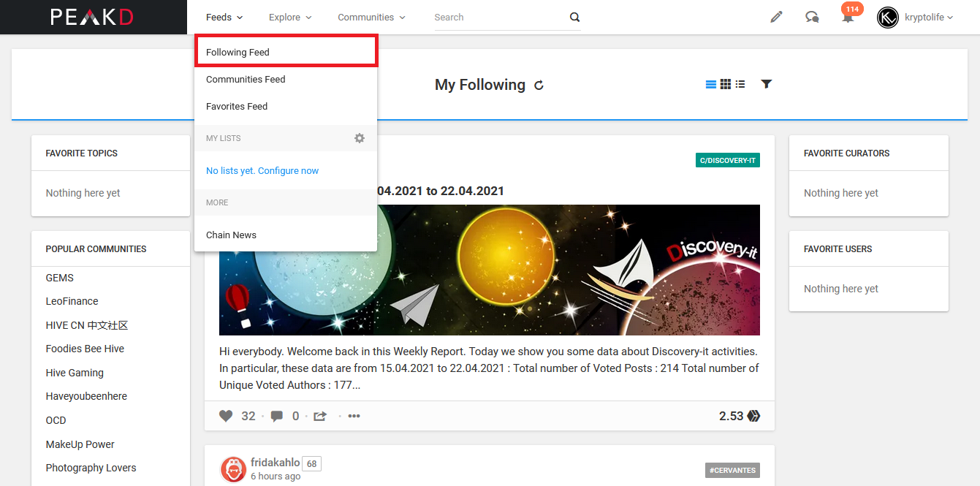Expand the kryptolife account dropdown
This screenshot has height=486, width=980.
(929, 18)
